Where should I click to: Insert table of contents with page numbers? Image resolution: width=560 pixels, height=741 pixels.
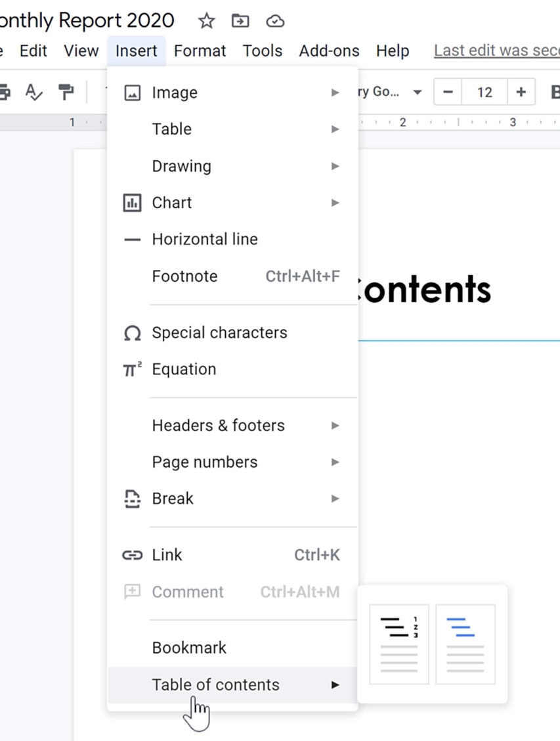click(x=399, y=644)
